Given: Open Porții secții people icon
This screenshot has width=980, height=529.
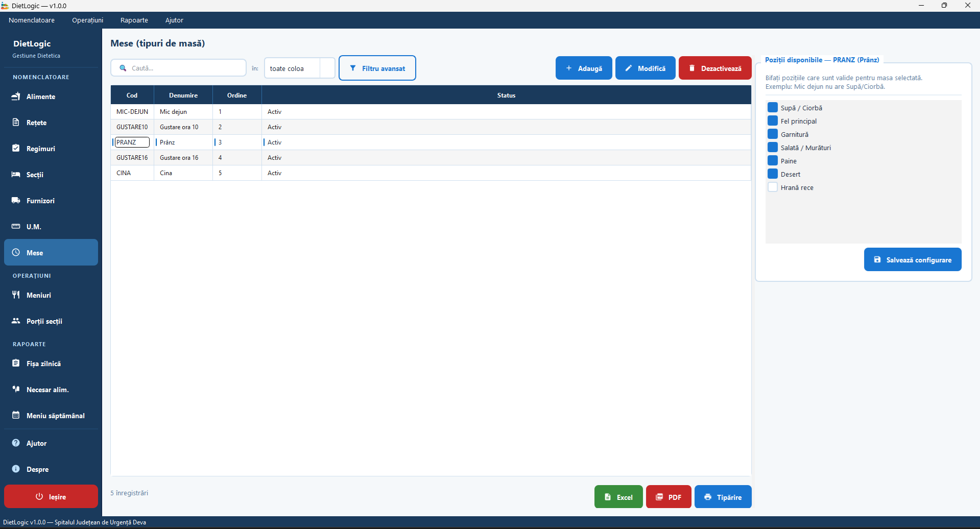Looking at the screenshot, I should 16,321.
